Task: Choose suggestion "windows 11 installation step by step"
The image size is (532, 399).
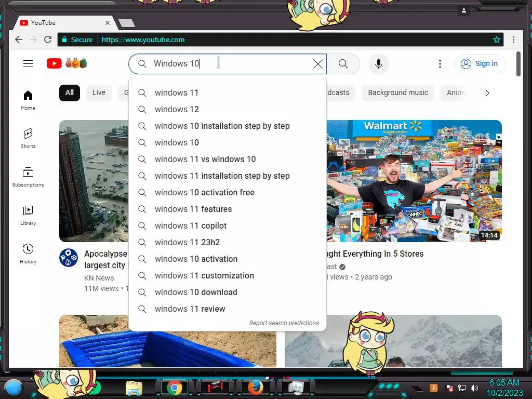Action: point(228,176)
